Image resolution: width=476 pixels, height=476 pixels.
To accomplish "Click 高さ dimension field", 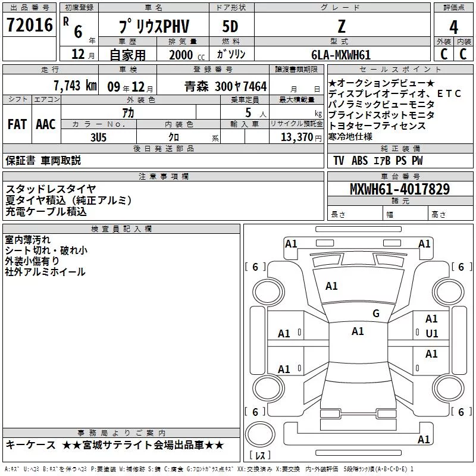I will (450, 213).
